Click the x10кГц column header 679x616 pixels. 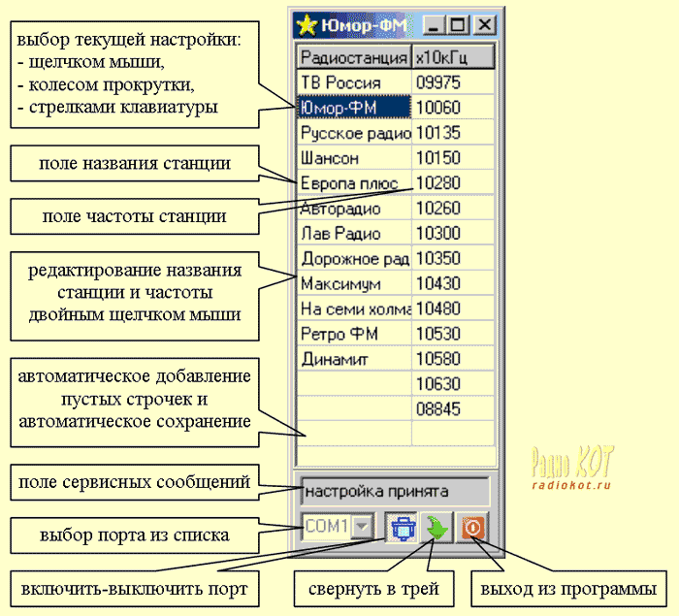(x=453, y=56)
